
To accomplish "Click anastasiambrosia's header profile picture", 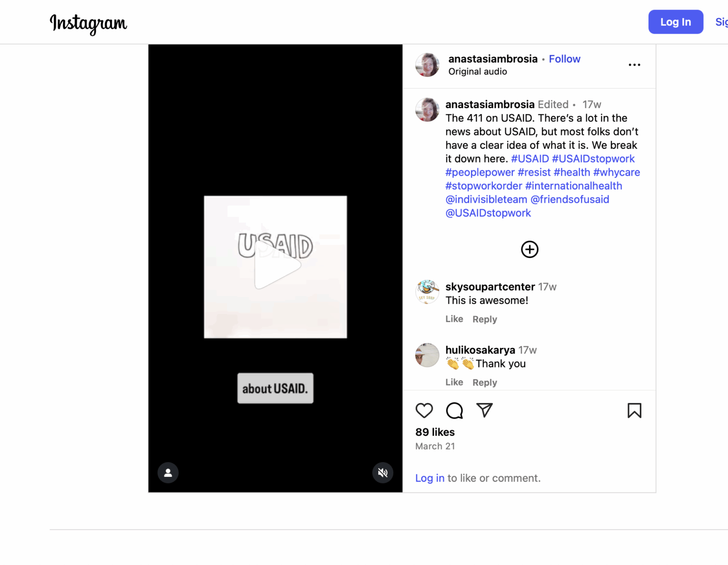I will click(427, 65).
